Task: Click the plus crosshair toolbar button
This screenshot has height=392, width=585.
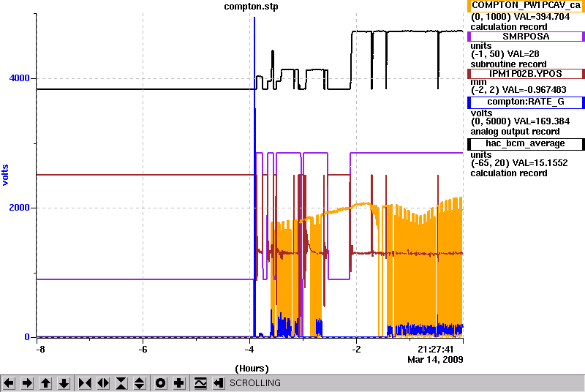Action: tap(179, 383)
